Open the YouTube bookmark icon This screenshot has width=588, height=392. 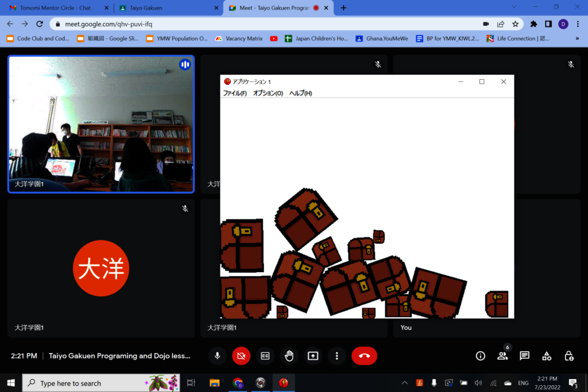click(274, 38)
